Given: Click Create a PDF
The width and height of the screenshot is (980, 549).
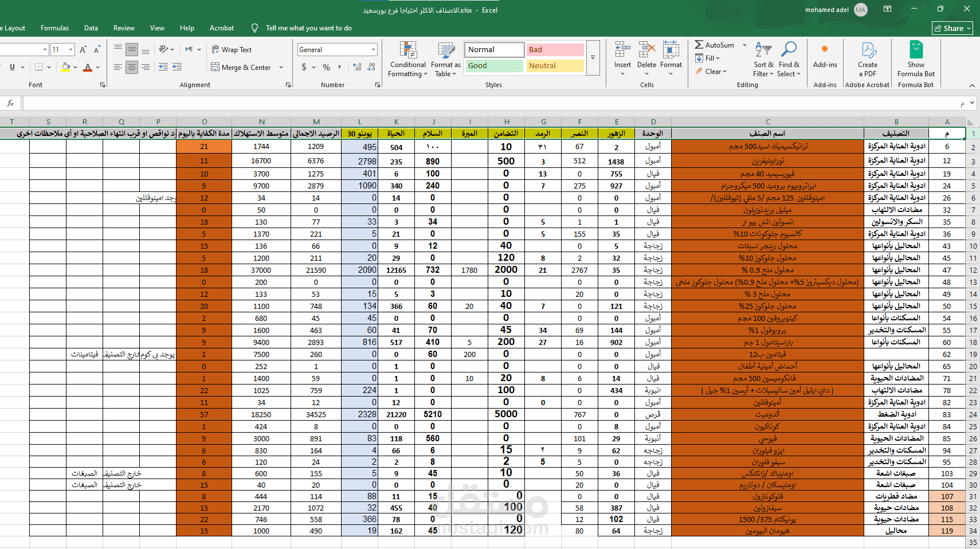Looking at the screenshot, I should tap(868, 59).
